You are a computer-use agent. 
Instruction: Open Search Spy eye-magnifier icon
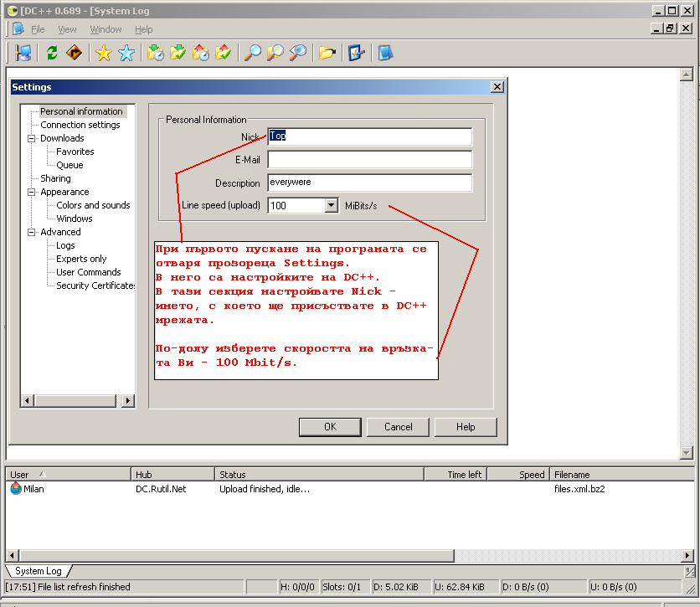(x=298, y=53)
